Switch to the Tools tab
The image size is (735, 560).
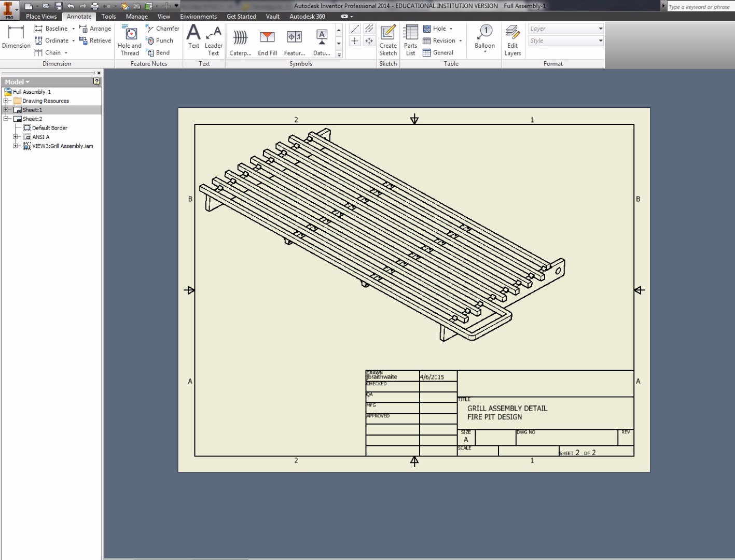[x=109, y=17]
